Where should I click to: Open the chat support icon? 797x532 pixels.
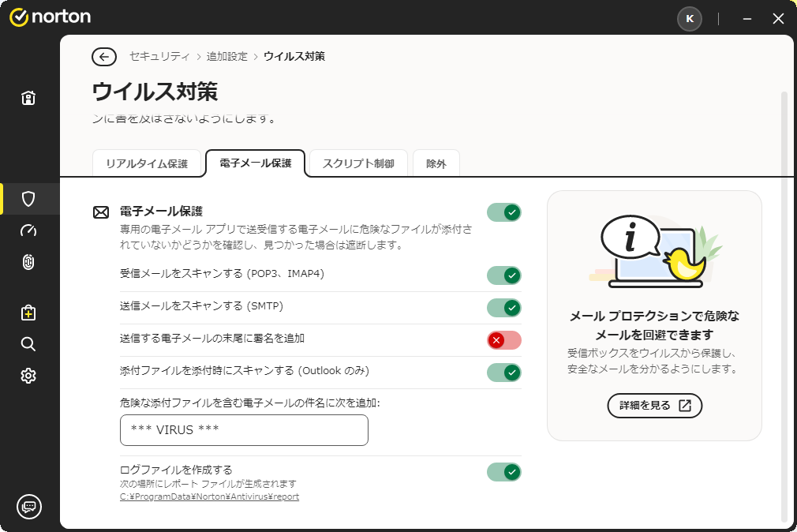tap(29, 507)
